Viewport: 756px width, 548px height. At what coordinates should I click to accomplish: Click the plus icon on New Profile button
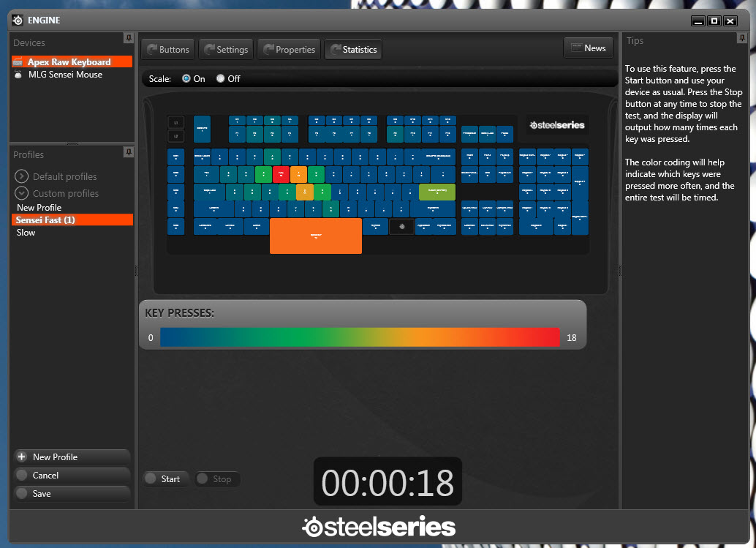(x=22, y=457)
